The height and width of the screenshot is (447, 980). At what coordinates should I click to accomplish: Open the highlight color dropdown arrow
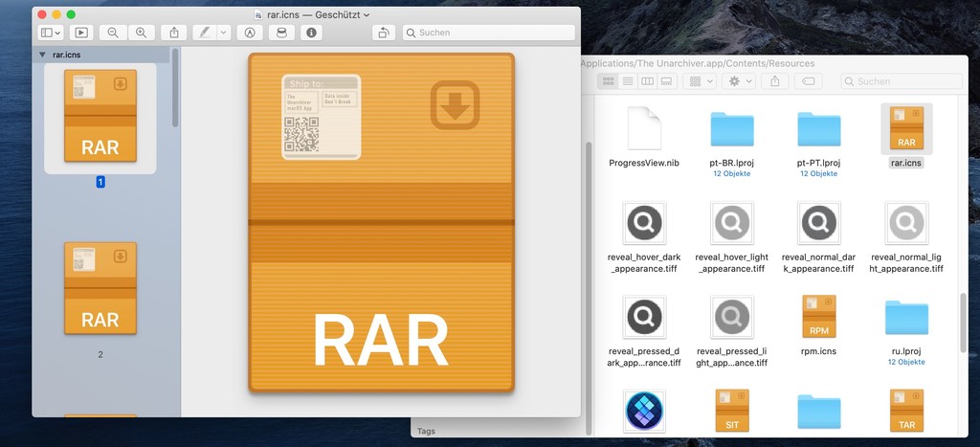(224, 33)
